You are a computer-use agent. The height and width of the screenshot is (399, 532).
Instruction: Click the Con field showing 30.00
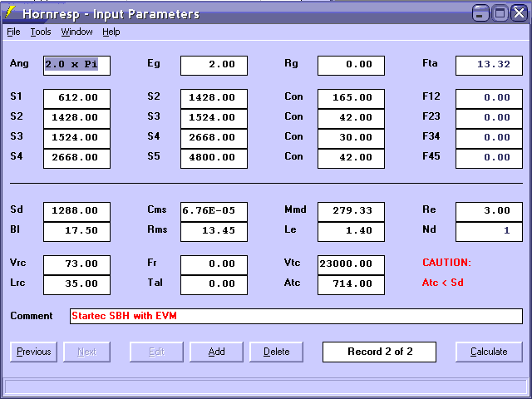click(351, 139)
